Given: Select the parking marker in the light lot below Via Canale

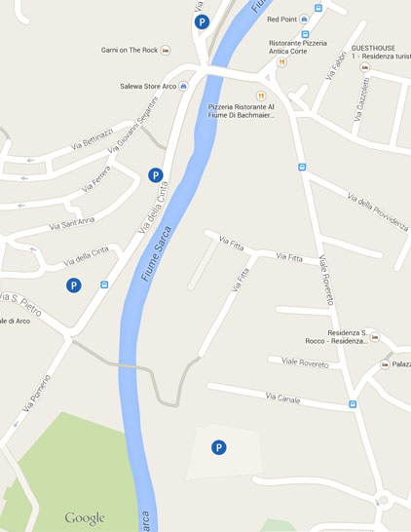Looking at the screenshot, I should pos(219,447).
